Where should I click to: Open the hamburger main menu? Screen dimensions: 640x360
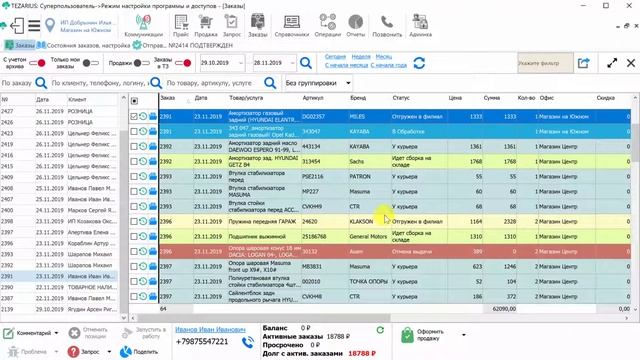click(34, 26)
